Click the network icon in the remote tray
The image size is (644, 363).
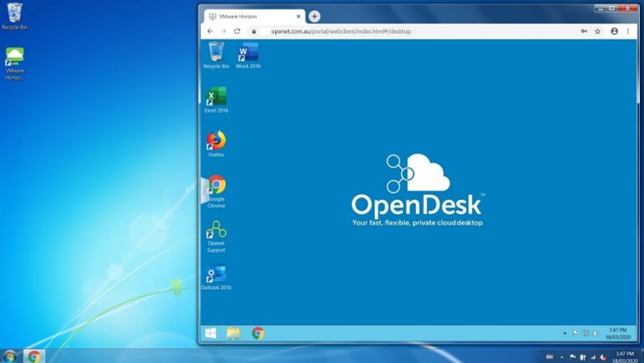click(x=586, y=333)
